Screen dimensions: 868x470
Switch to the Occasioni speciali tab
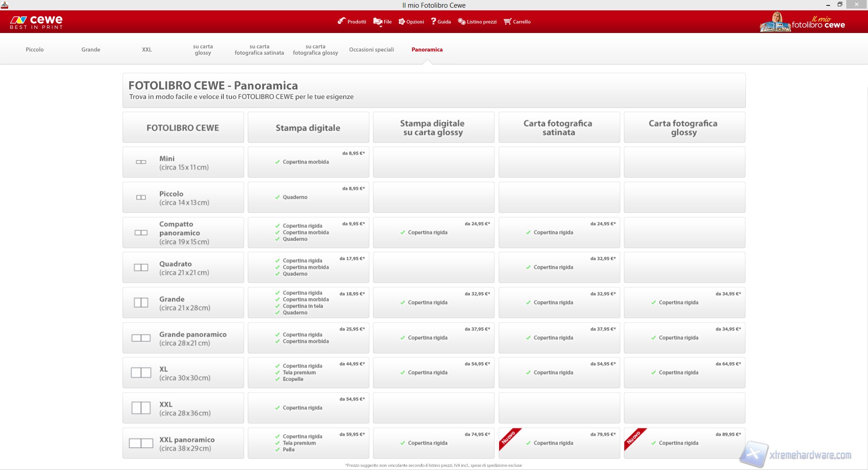tap(371, 50)
